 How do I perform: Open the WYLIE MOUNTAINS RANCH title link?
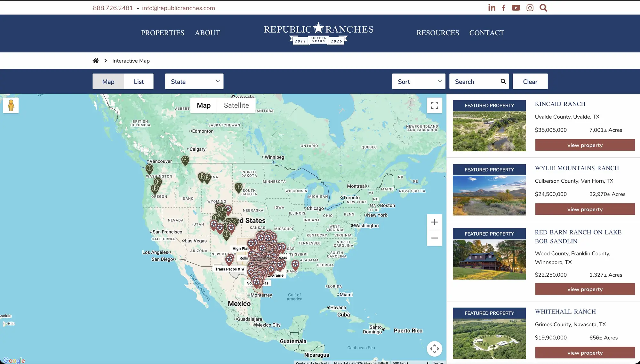click(x=577, y=168)
